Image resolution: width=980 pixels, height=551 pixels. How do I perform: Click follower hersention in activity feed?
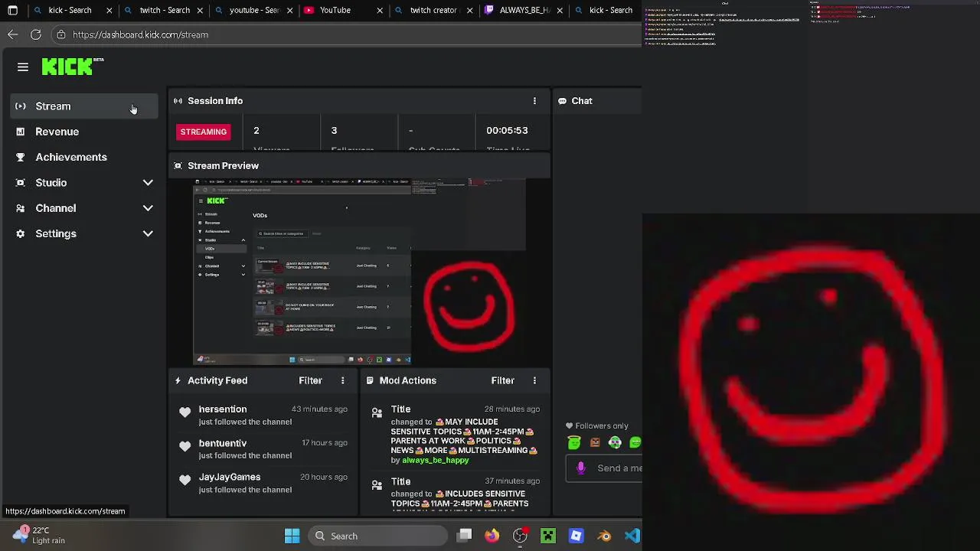(223, 409)
